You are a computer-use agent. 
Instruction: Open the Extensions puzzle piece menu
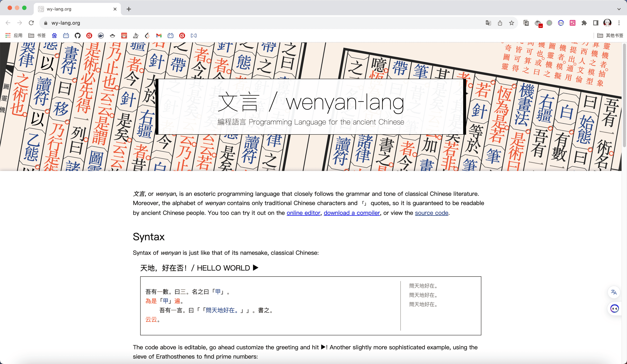pos(584,23)
